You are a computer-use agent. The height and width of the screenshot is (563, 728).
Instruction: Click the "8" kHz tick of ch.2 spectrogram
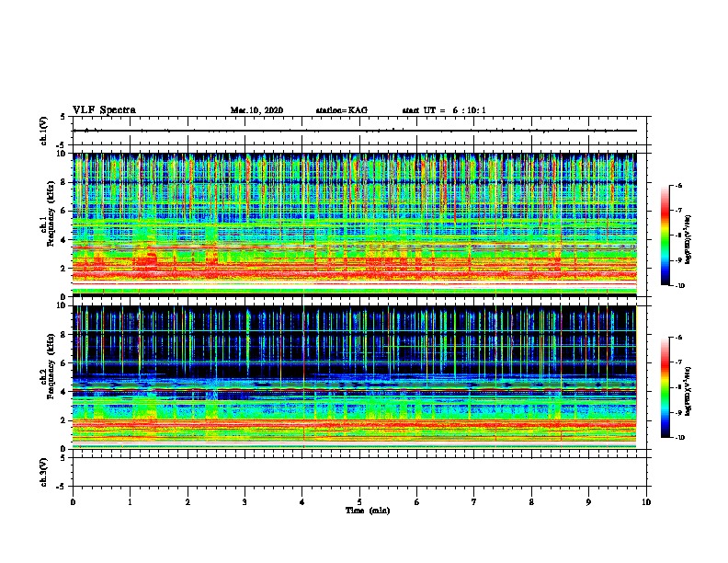tap(63, 335)
